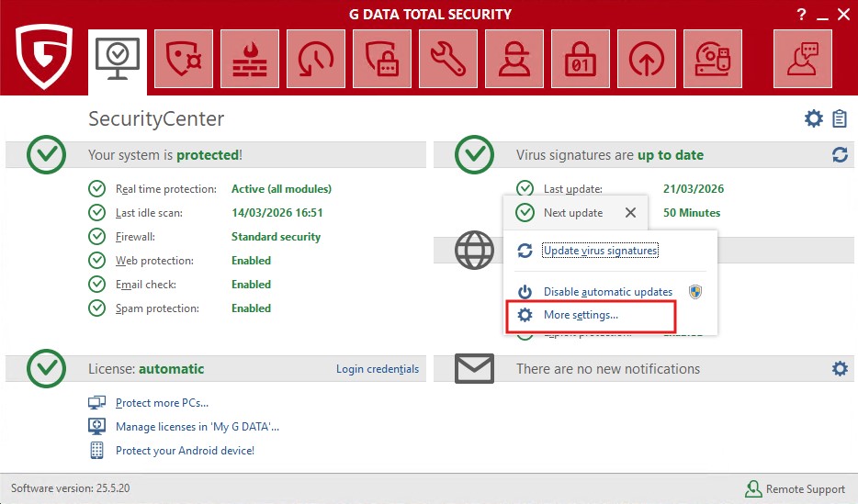This screenshot has height=504, width=858.
Task: Click the 50 Minutes next update value
Action: (692, 213)
